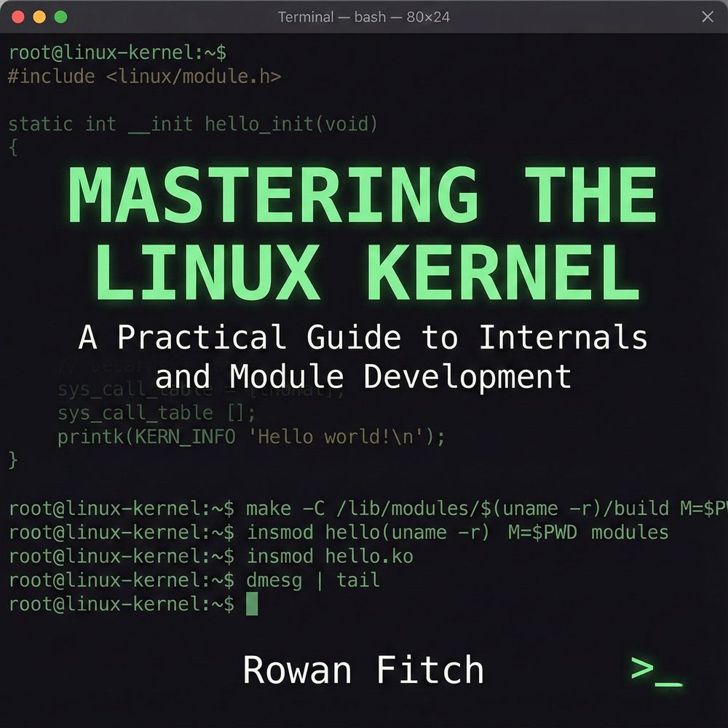Image resolution: width=728 pixels, height=728 pixels.
Task: Click the green terminal prompt icon
Action: pyautogui.click(x=656, y=670)
